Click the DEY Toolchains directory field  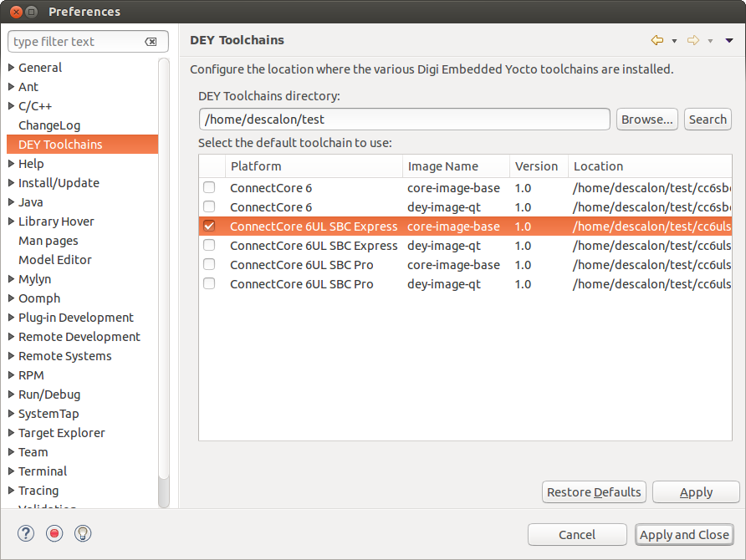pyautogui.click(x=404, y=120)
